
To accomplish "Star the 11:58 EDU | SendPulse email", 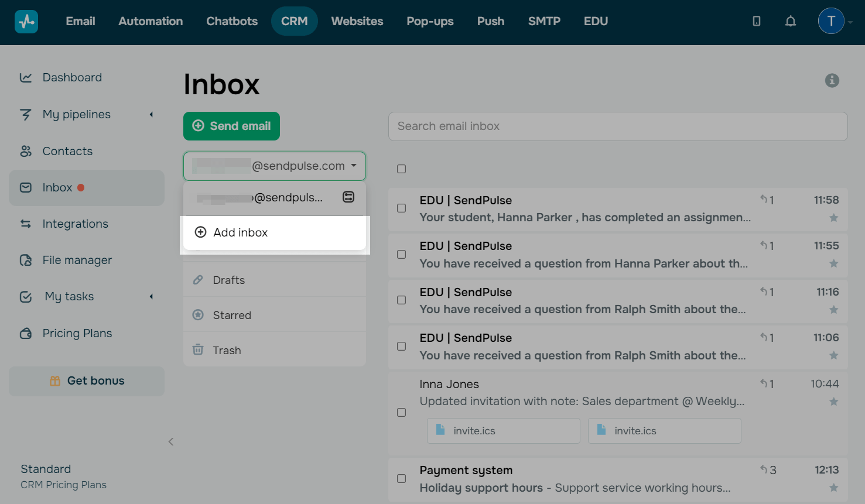I will (x=833, y=218).
